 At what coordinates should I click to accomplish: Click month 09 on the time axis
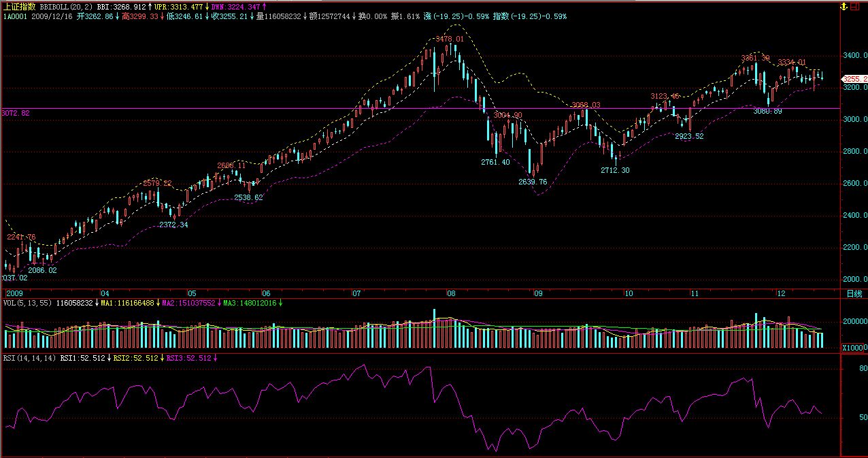[537, 294]
